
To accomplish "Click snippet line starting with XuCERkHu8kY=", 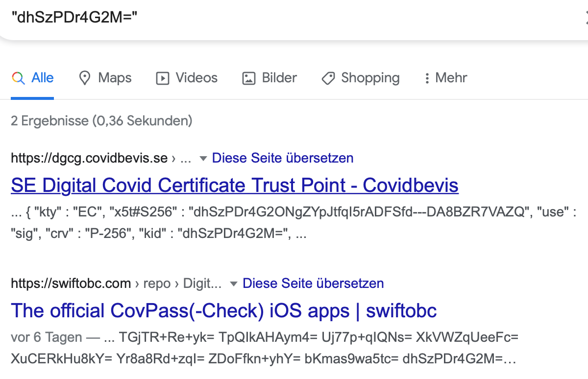I will click(264, 359).
